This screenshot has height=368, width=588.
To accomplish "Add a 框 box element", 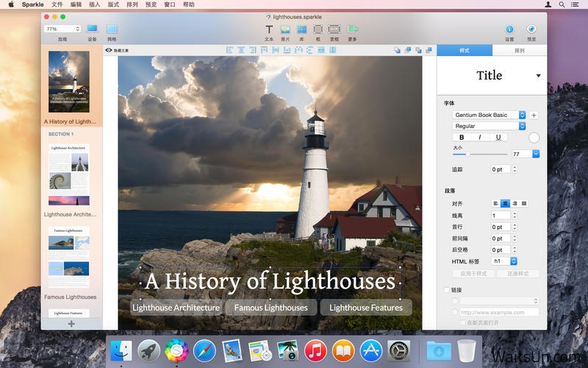I will click(318, 29).
